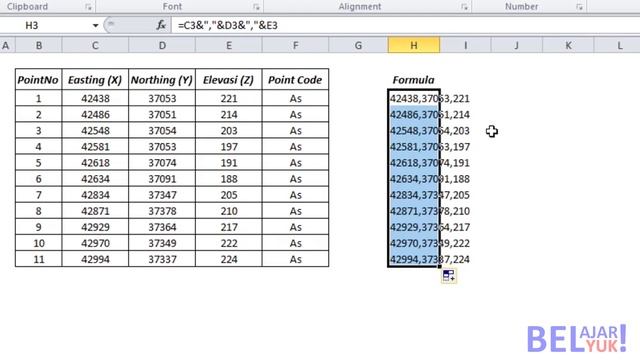Screen dimensions: 640x360
Task: Select column E header
Action: tap(229, 45)
